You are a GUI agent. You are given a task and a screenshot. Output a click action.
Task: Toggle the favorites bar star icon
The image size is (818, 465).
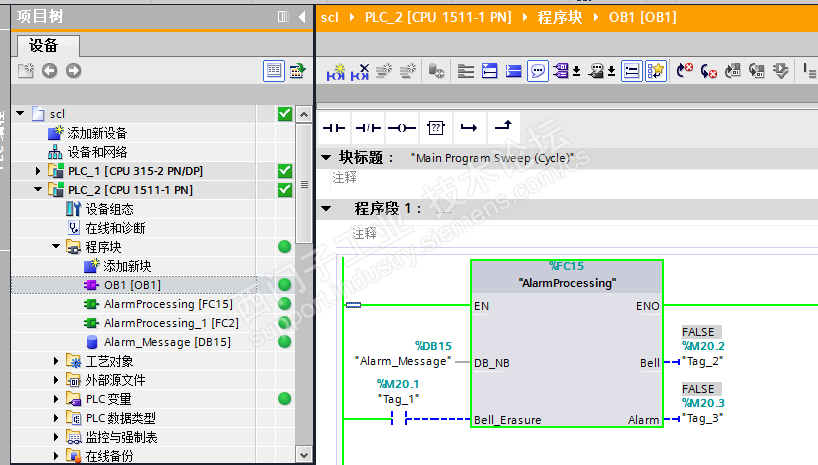tap(656, 70)
